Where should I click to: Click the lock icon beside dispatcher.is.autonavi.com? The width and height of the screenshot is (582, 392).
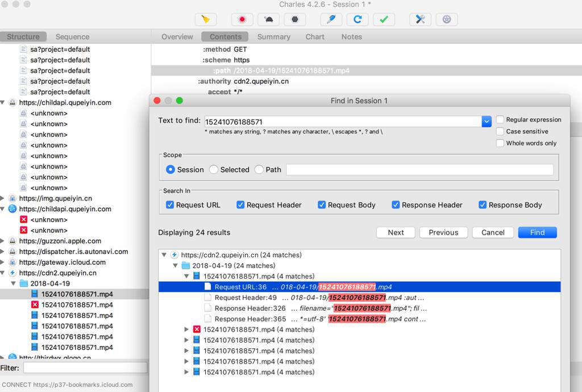(13, 252)
